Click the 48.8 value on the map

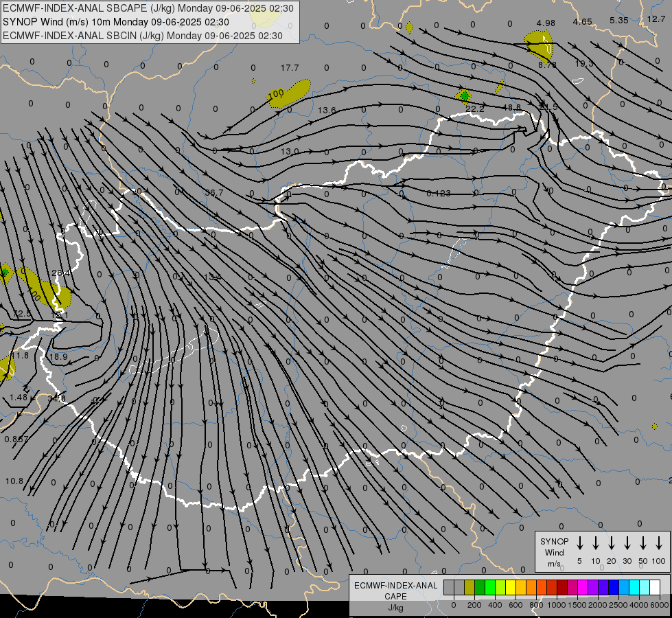(511, 107)
